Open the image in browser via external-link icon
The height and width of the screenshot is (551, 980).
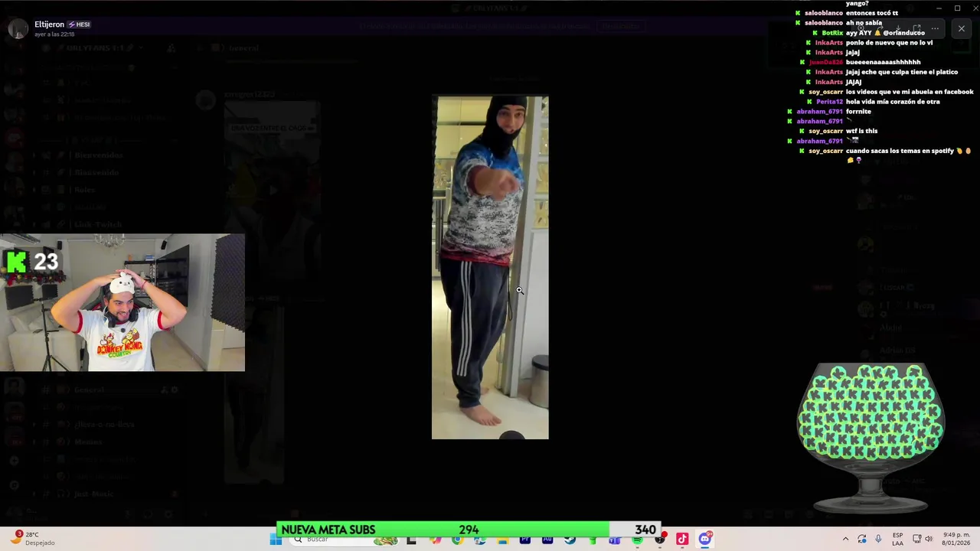click(916, 28)
